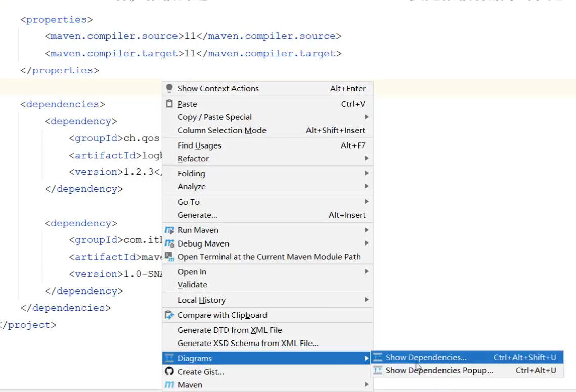Choose Show Context Actions
This screenshot has height=392, width=576.
tap(268, 88)
